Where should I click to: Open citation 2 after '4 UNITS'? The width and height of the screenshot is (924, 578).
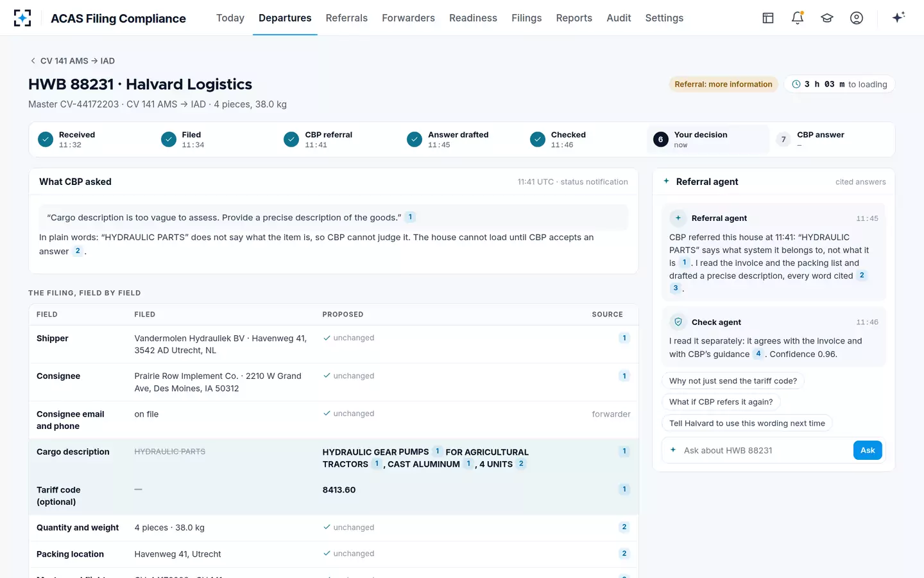click(521, 464)
